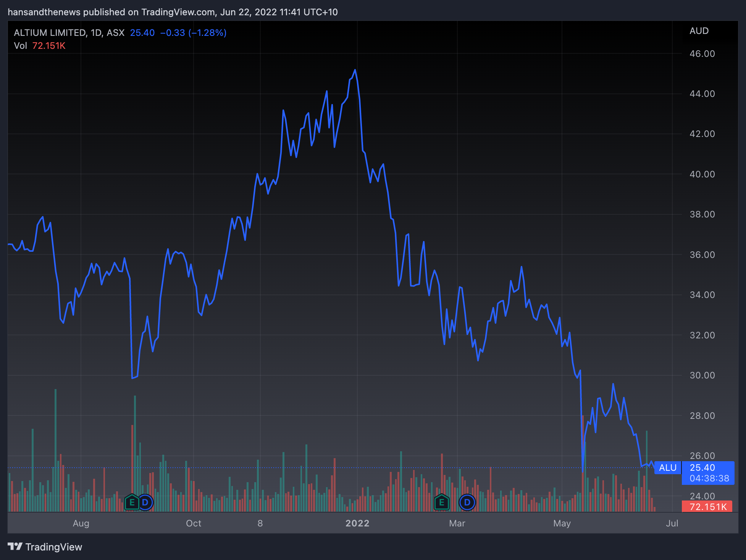Click the earnings E marker before October
Image resolution: width=746 pixels, height=560 pixels.
tap(132, 502)
